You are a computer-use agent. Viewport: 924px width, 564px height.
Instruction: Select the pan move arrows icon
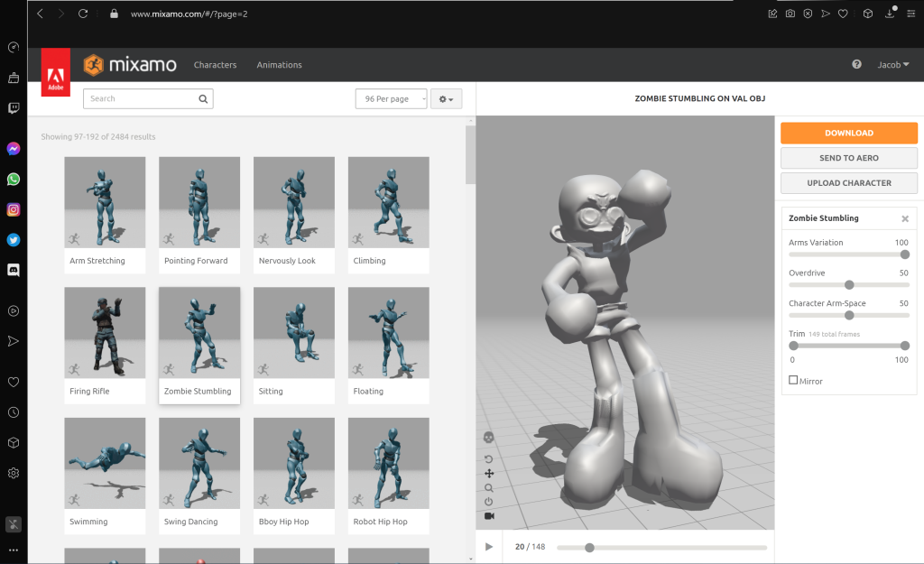[489, 474]
